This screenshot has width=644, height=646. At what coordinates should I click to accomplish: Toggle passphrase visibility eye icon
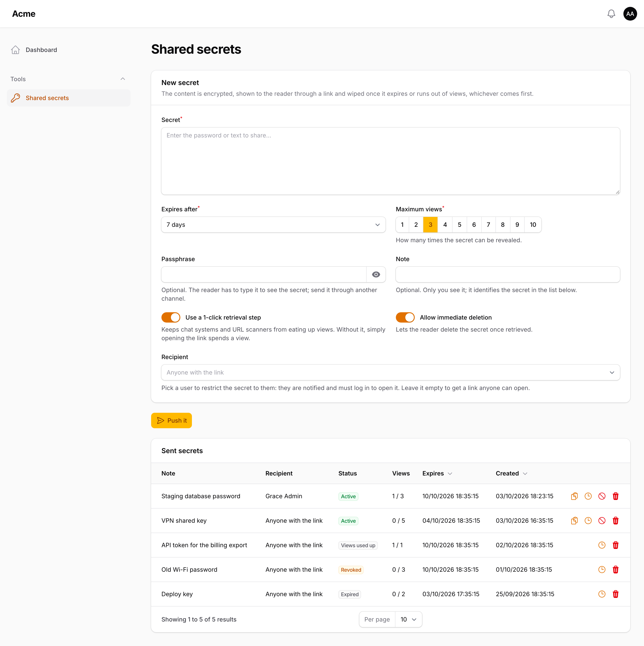point(376,274)
